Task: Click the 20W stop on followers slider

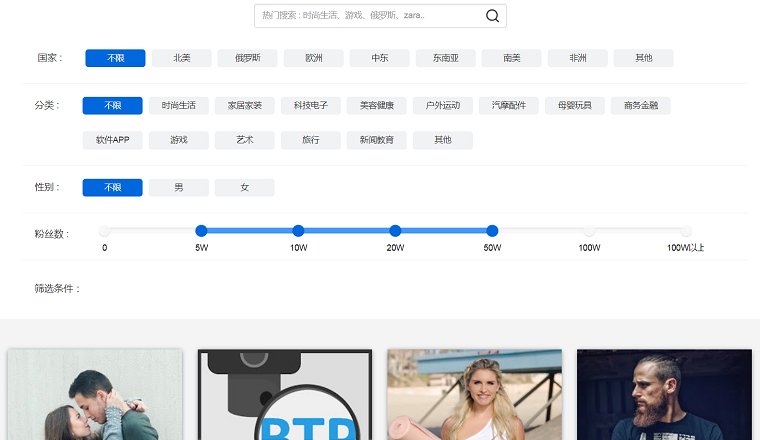Action: click(x=395, y=231)
